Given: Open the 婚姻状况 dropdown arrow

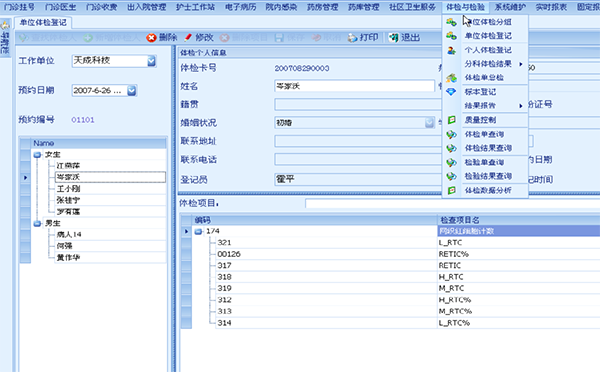Looking at the screenshot, I should coord(429,123).
